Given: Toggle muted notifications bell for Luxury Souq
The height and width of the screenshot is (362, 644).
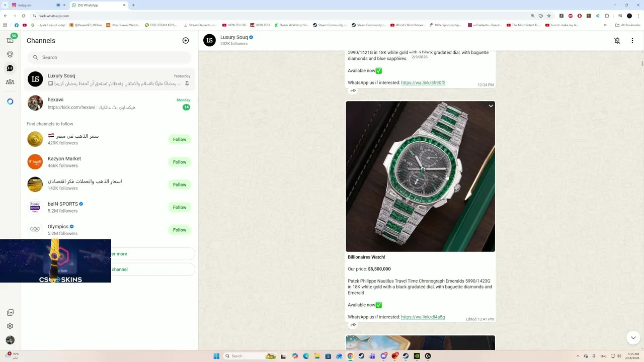Looking at the screenshot, I should tap(617, 41).
